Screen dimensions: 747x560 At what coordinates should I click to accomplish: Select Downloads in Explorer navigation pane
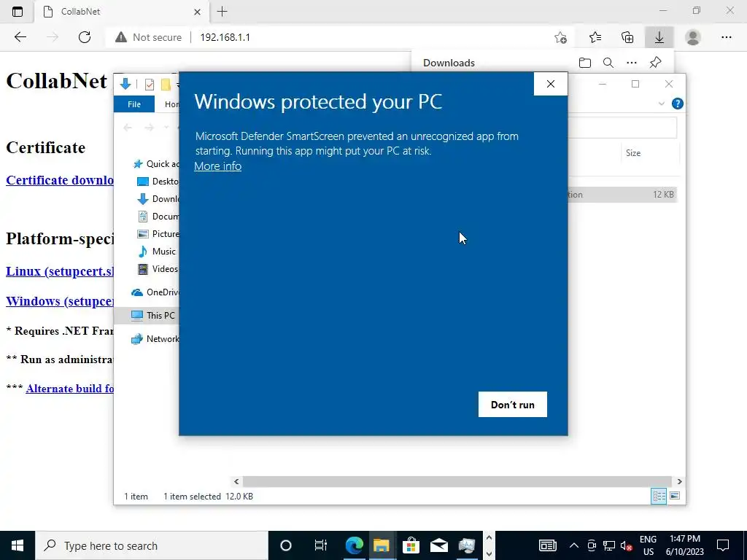(x=158, y=199)
